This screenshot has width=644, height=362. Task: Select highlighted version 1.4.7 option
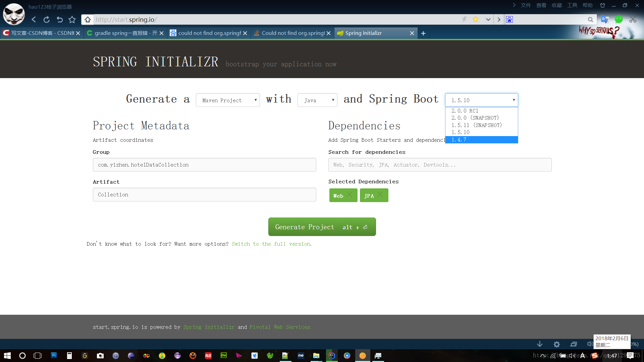[481, 140]
